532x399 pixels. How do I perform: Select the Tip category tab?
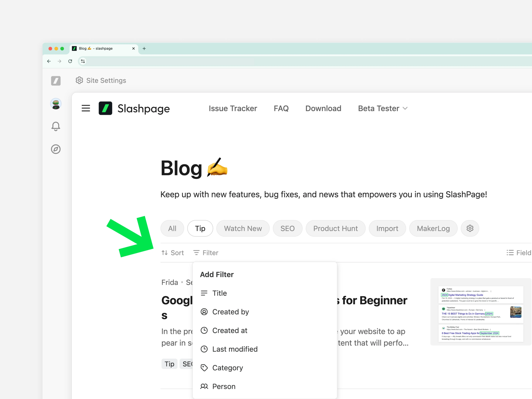click(200, 228)
